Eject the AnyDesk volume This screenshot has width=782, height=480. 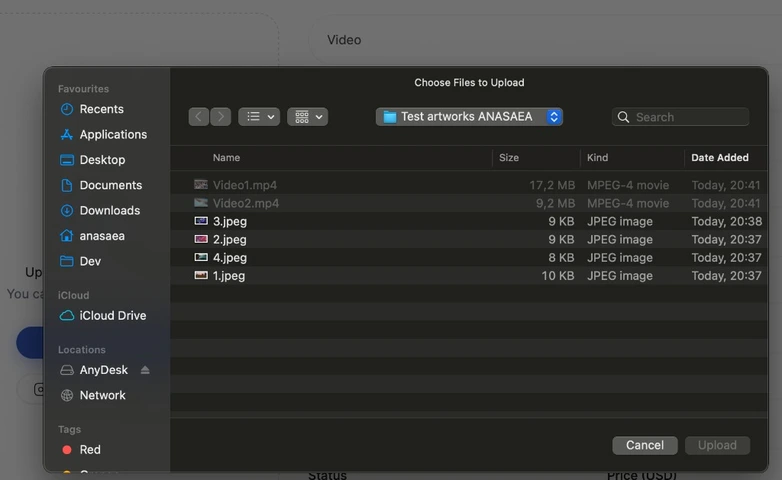tap(145, 370)
